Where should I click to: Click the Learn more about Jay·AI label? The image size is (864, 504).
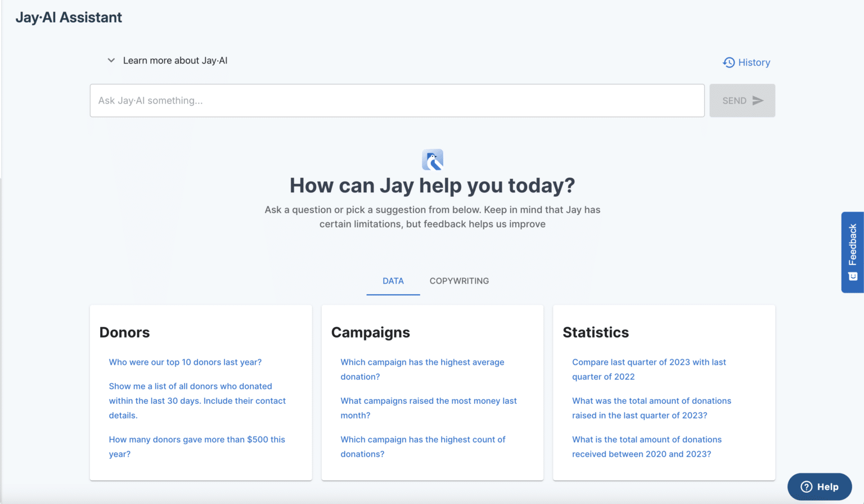tap(175, 61)
